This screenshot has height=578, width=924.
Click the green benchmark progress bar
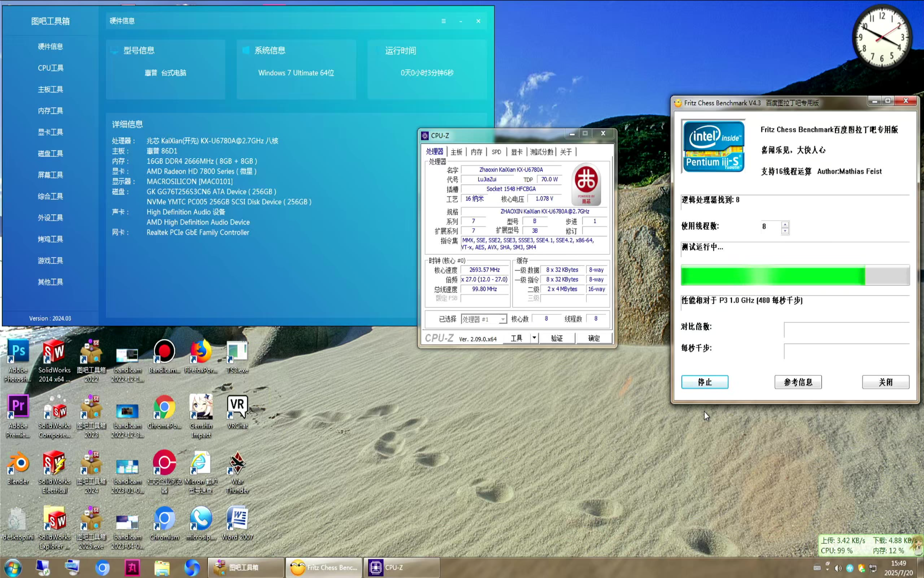click(795, 275)
